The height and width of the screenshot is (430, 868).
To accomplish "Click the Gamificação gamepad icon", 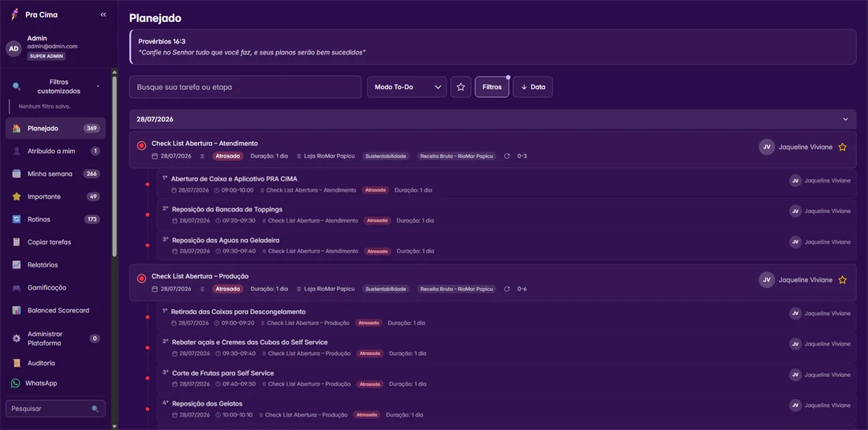I will coord(17,288).
